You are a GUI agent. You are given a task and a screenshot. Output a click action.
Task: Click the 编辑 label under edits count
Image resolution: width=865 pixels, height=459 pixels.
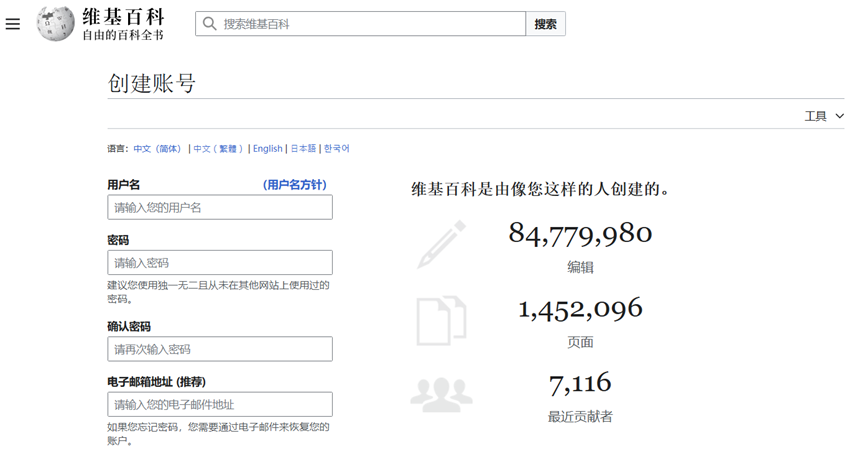click(580, 268)
